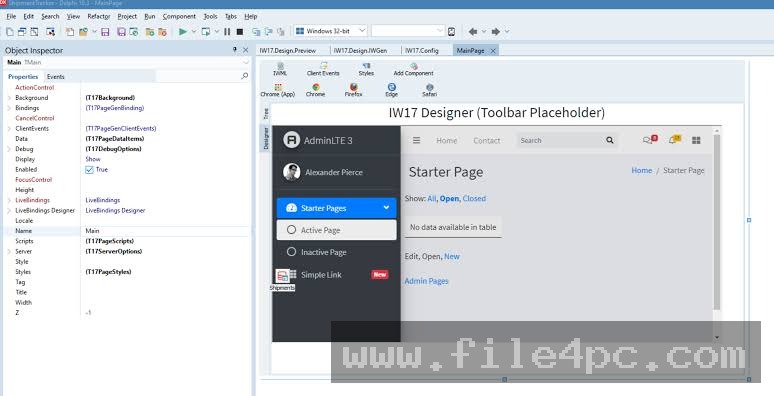Pin the Object Inspector panel

234,50
